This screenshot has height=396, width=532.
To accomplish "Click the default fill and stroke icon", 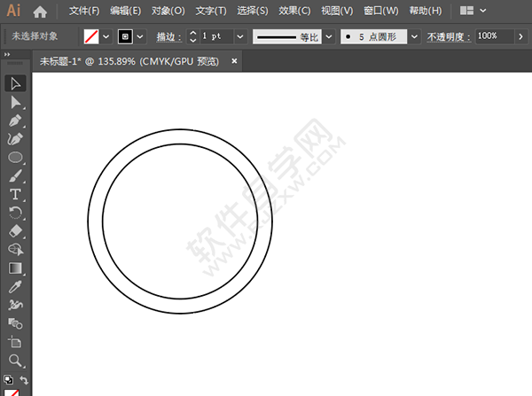I will click(8, 379).
